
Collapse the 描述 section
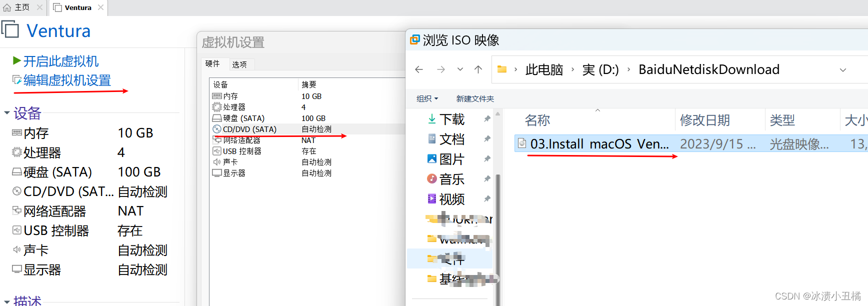(x=7, y=301)
